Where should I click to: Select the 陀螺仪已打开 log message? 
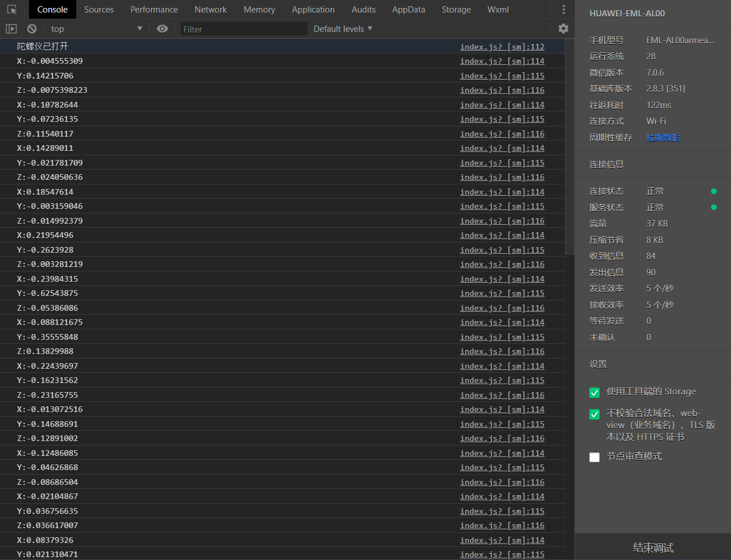tap(42, 46)
